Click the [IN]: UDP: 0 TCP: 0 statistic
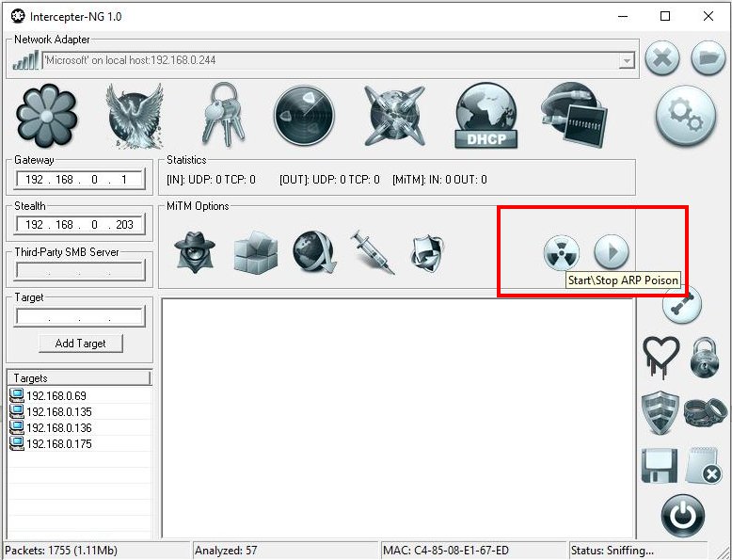The height and width of the screenshot is (560, 732). [211, 180]
